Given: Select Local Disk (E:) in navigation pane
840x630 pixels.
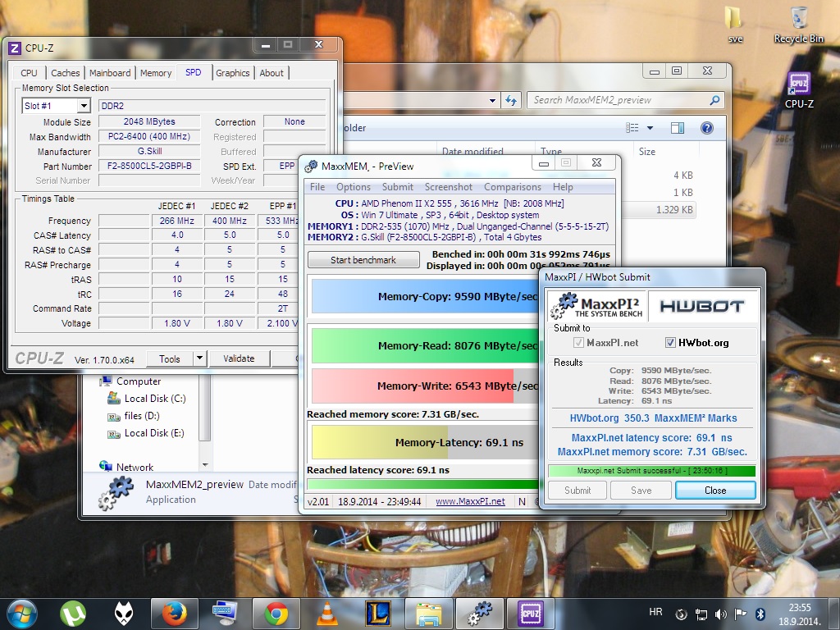Looking at the screenshot, I should pos(154,433).
